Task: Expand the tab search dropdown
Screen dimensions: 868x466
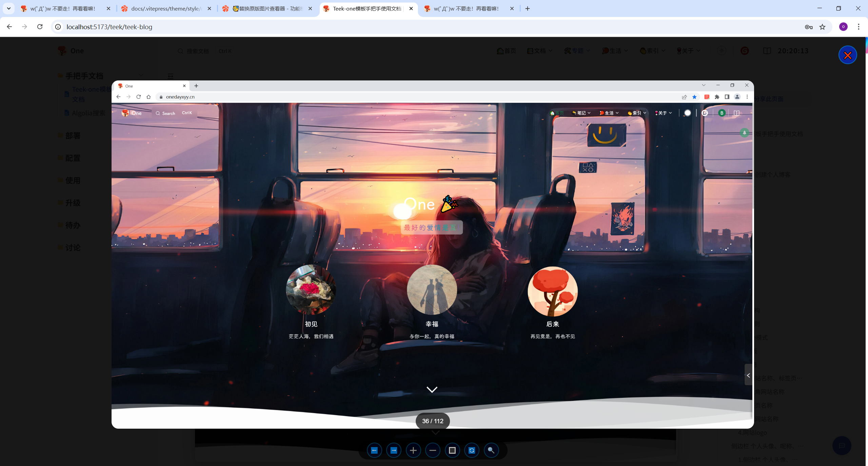Action: pos(9,8)
